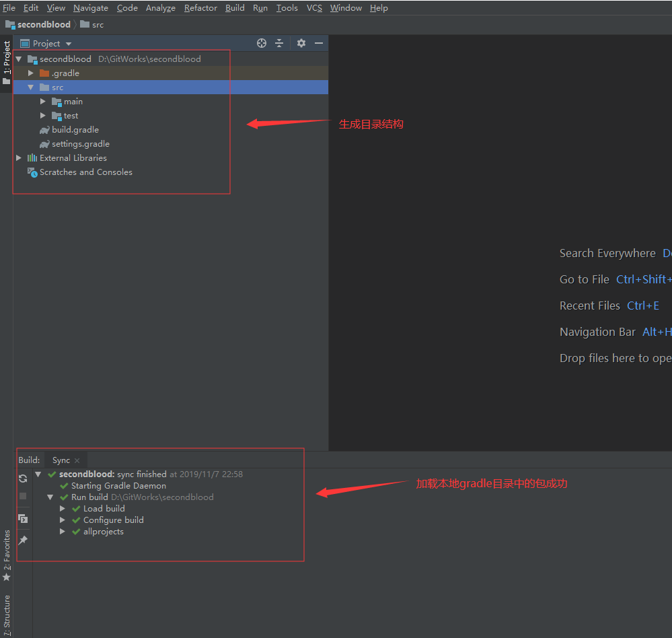Open the Edit menu
This screenshot has width=672, height=638.
(x=31, y=8)
